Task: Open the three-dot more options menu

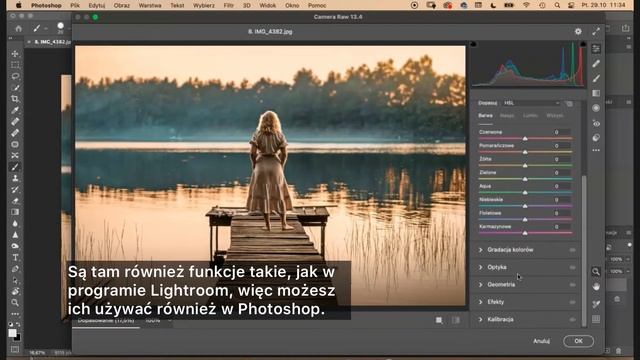Action: tap(596, 150)
